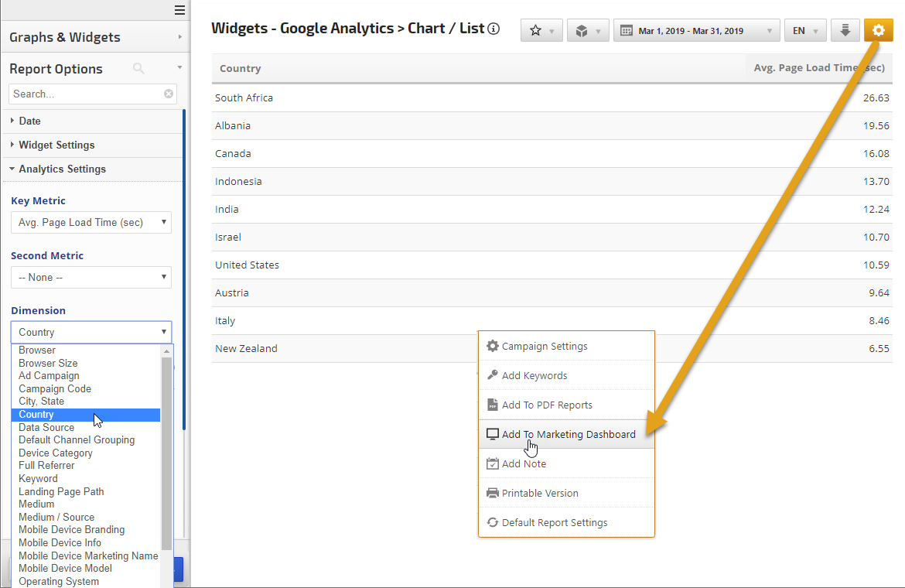Click the magnifier icon in Report Options
This screenshot has width=905, height=588.
[x=138, y=69]
